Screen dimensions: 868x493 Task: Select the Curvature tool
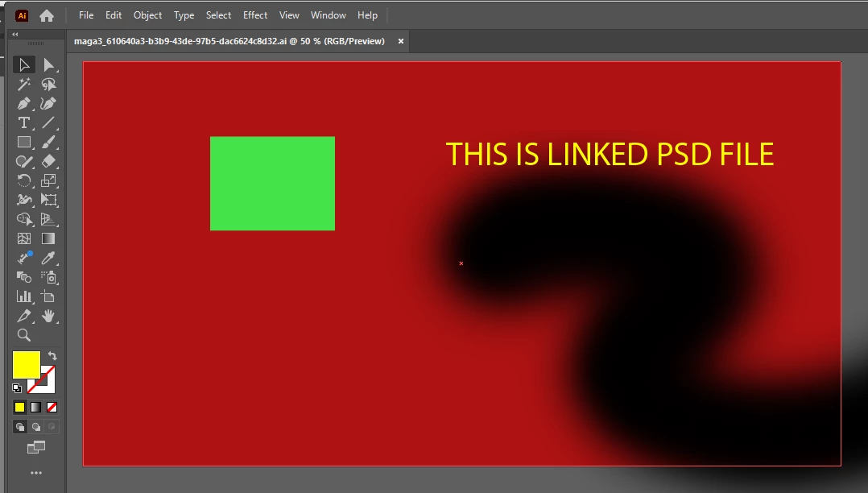(48, 104)
